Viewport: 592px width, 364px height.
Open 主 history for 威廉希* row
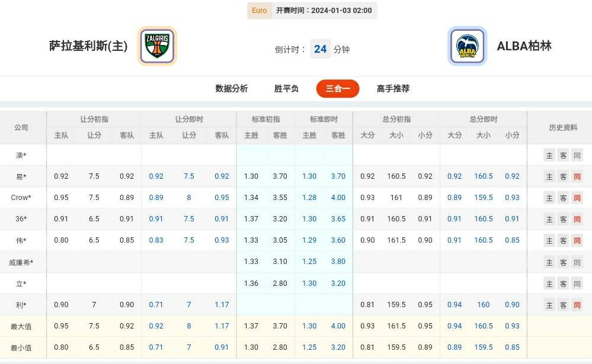pyautogui.click(x=549, y=262)
